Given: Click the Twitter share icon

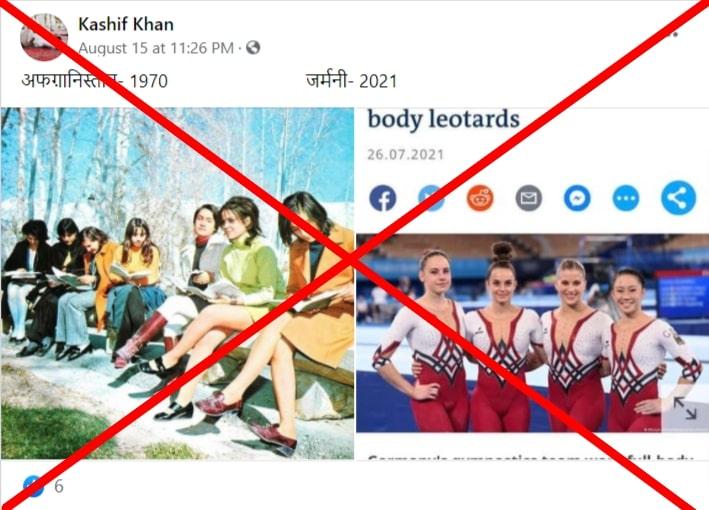Looking at the screenshot, I should pyautogui.click(x=431, y=198).
